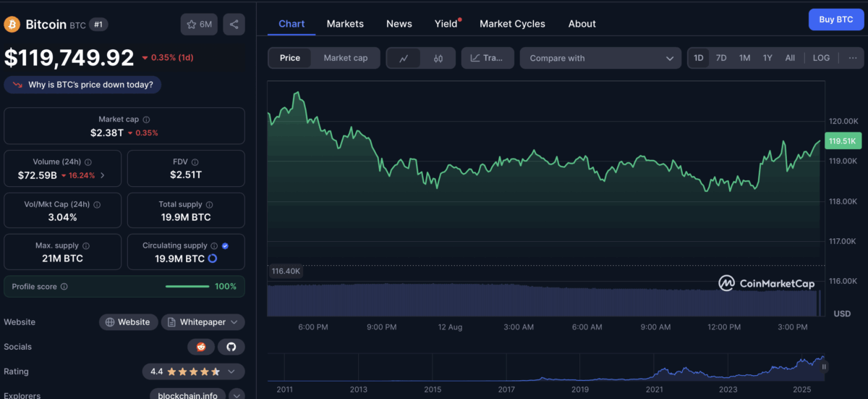The width and height of the screenshot is (868, 399).
Task: Click the $2.51T FDV value
Action: (x=186, y=175)
